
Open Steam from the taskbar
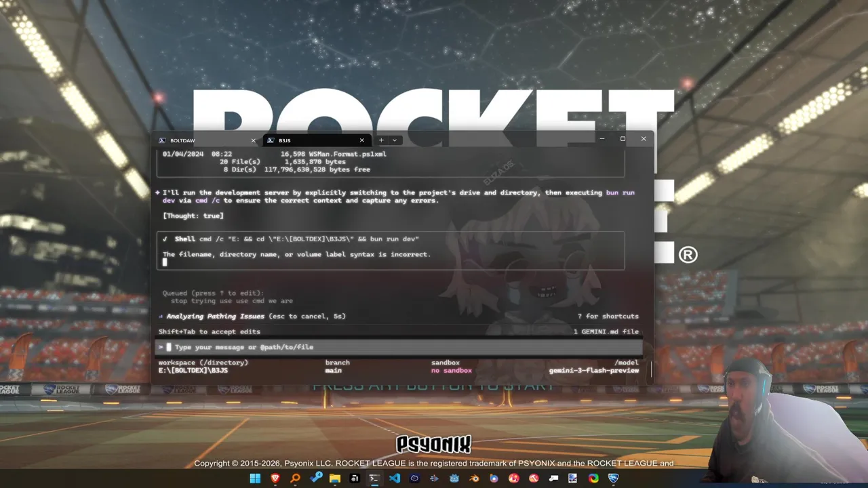(315, 479)
